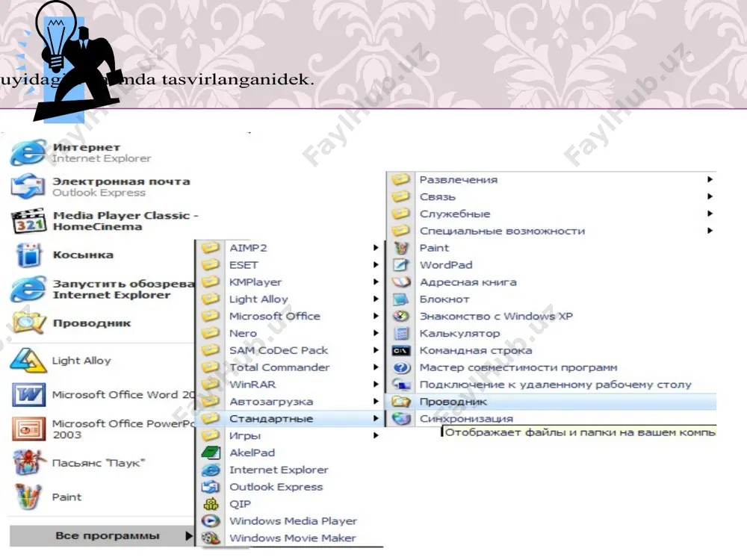Start the Пасьянс Паук spider icon

29,463
